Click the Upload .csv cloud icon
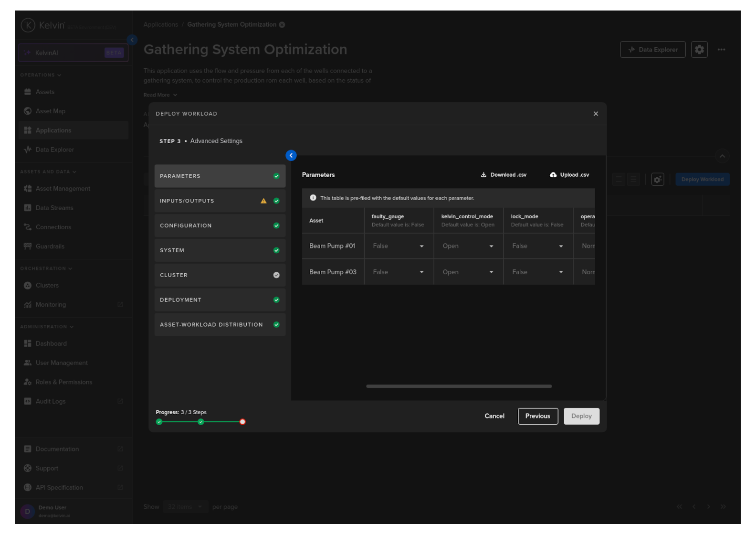 (553, 175)
